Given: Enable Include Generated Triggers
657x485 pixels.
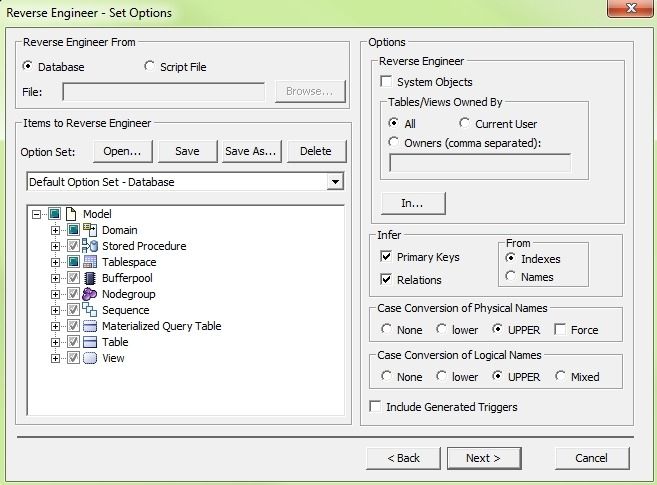Looking at the screenshot, I should click(x=375, y=406).
